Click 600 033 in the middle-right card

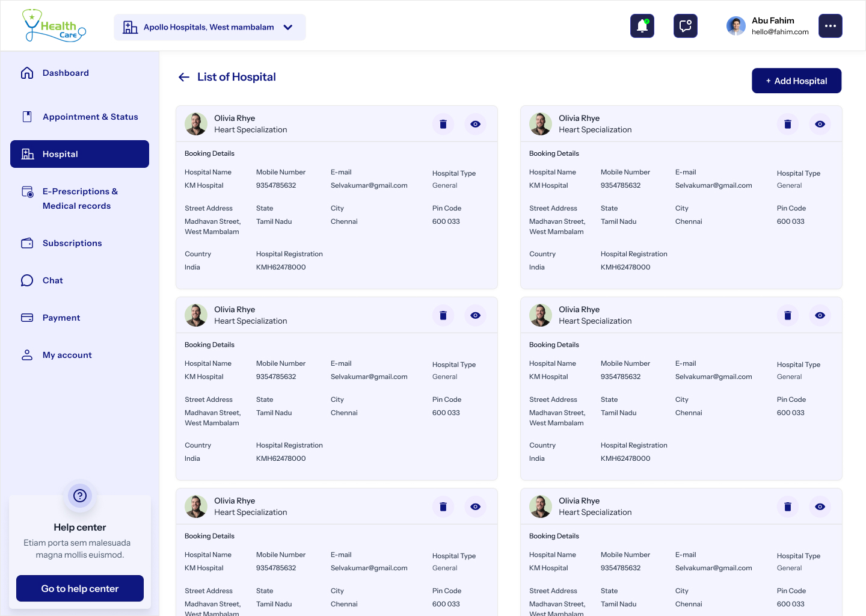pos(791,413)
